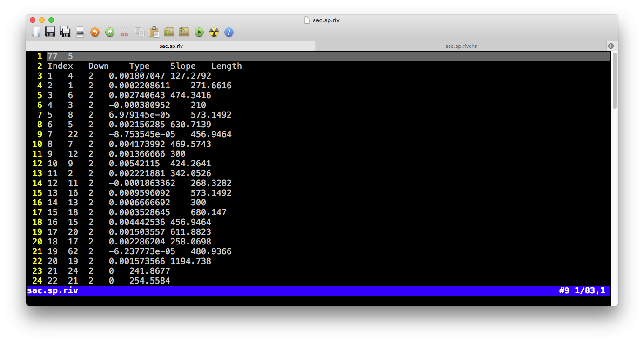Click the slope value 0.0009596092
Image resolution: width=644 pixels, height=343 pixels.
coord(140,193)
